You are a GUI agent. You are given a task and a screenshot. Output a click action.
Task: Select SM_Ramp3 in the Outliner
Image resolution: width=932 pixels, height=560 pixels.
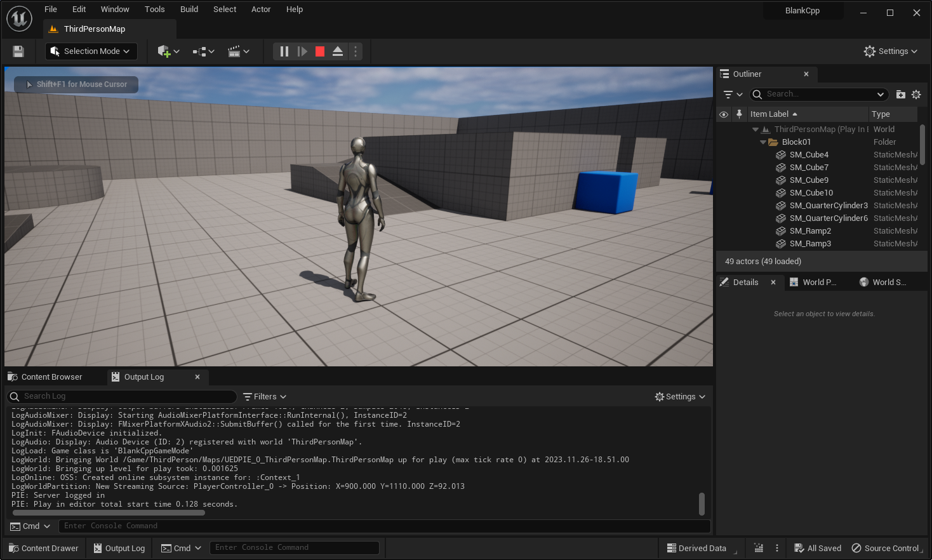pyautogui.click(x=818, y=244)
